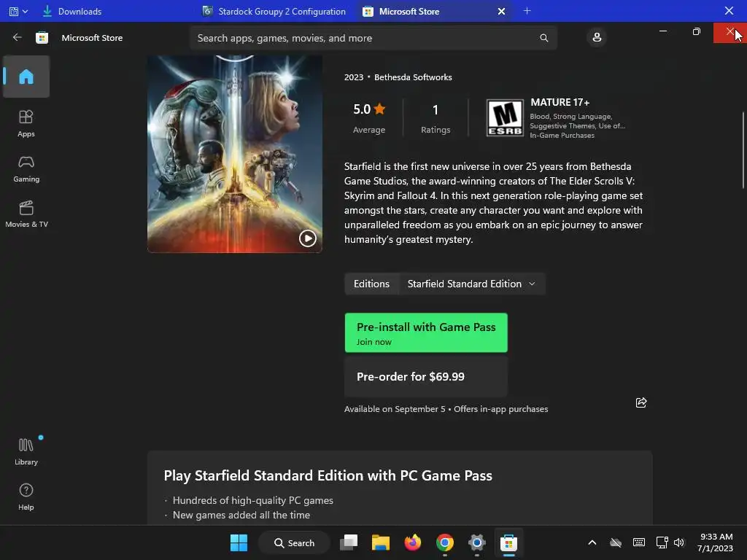Click Microsoft Store icon on the taskbar
The width and height of the screenshot is (747, 560).
pos(508,542)
